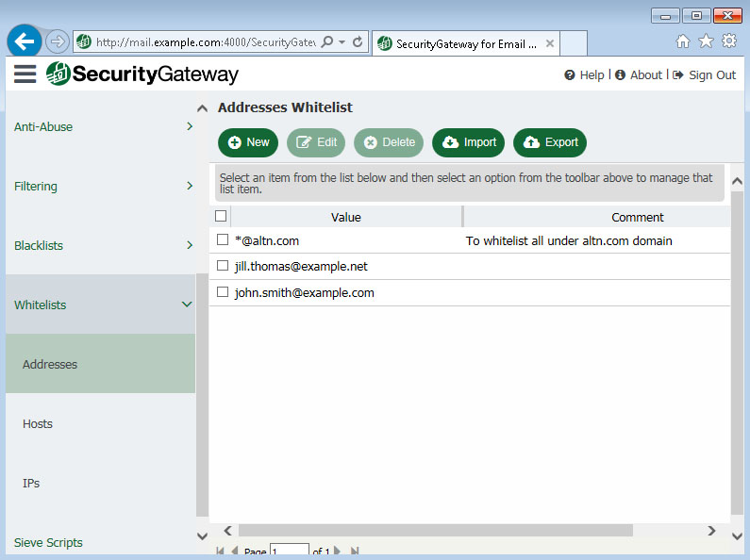
Task: Select IPs under Whitelists
Action: tap(100, 483)
